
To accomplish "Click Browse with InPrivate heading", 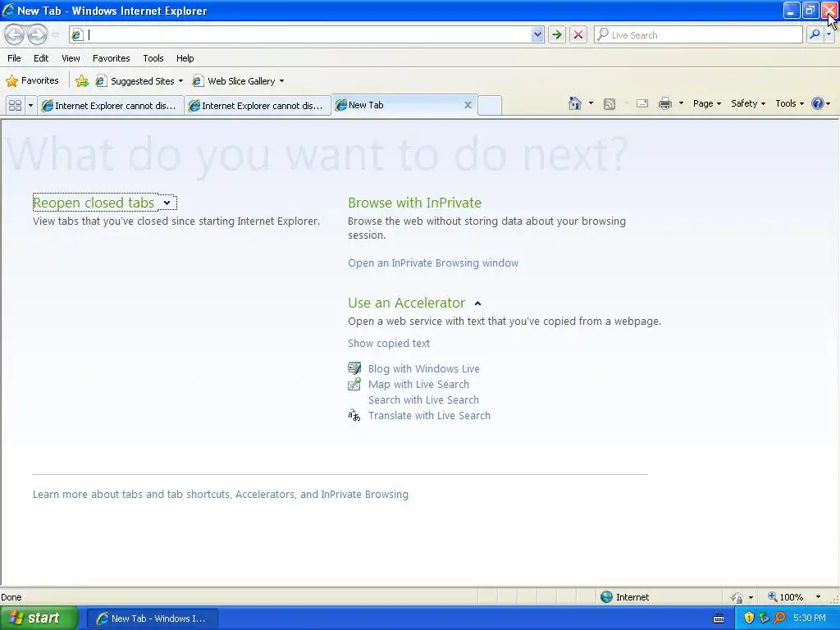I will tap(414, 203).
